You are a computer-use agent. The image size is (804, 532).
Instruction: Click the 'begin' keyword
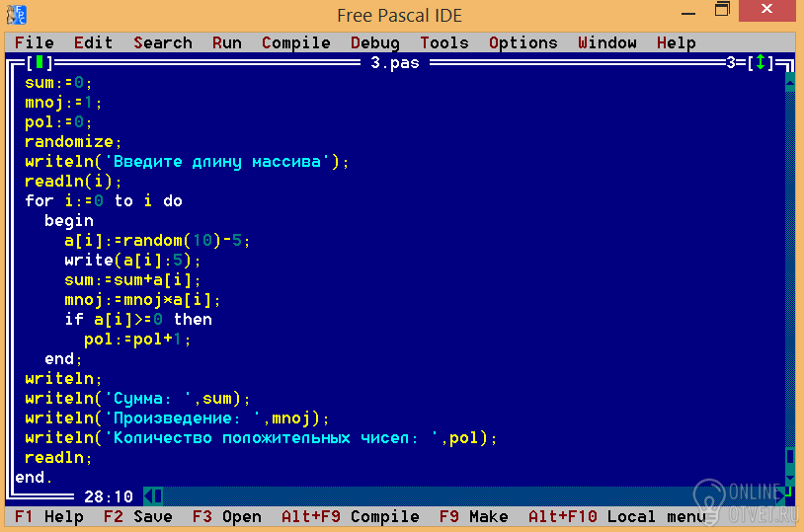coord(69,220)
